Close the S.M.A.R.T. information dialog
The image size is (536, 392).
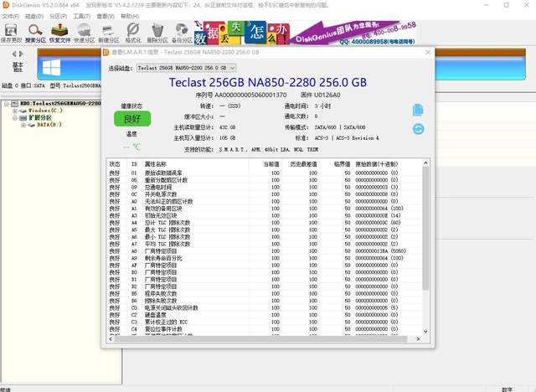[428, 52]
